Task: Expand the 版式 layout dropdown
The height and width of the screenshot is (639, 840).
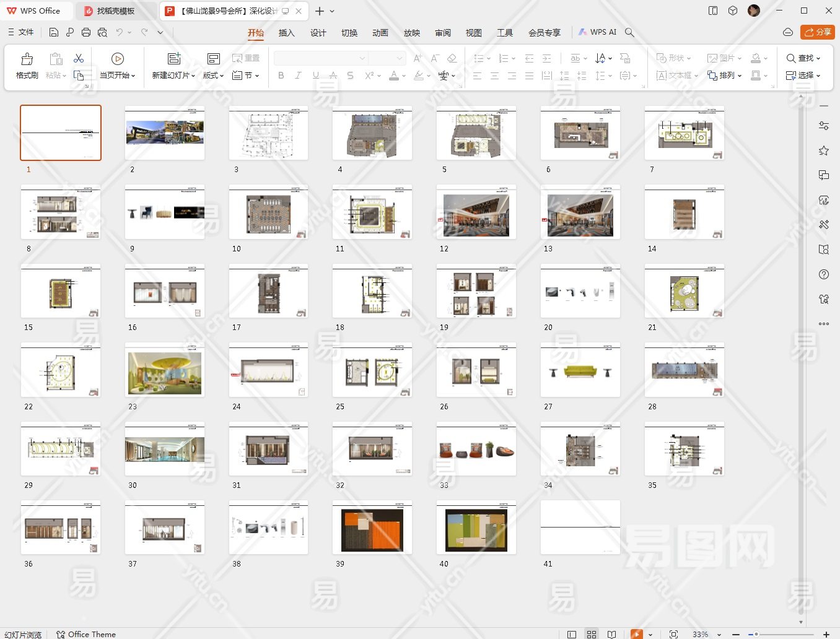Action: (x=214, y=75)
